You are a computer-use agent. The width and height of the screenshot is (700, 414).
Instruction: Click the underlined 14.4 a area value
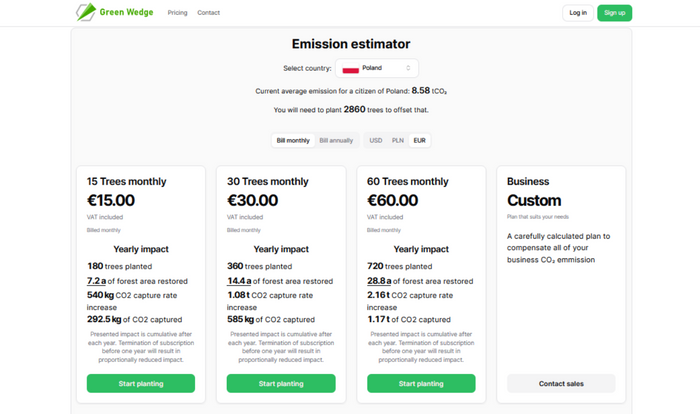coord(239,281)
